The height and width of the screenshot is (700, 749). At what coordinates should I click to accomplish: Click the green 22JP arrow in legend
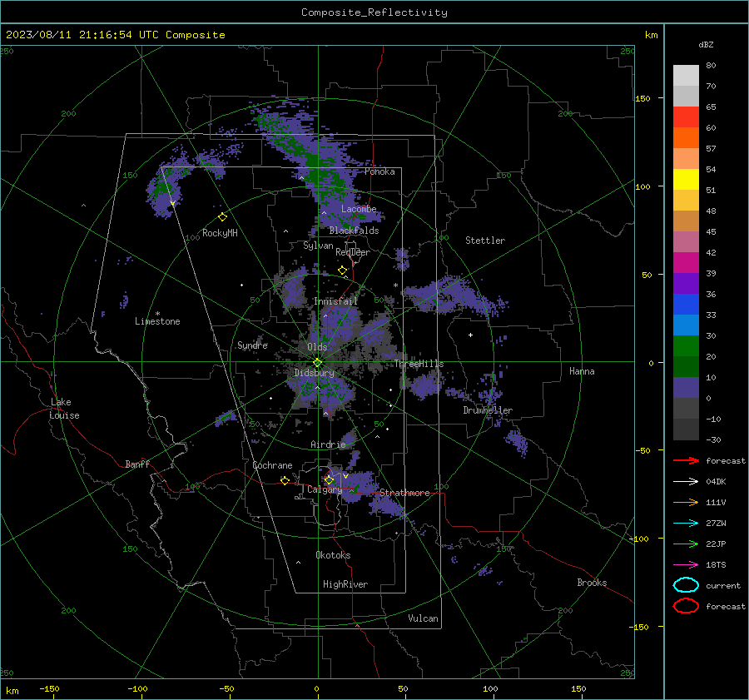(686, 544)
